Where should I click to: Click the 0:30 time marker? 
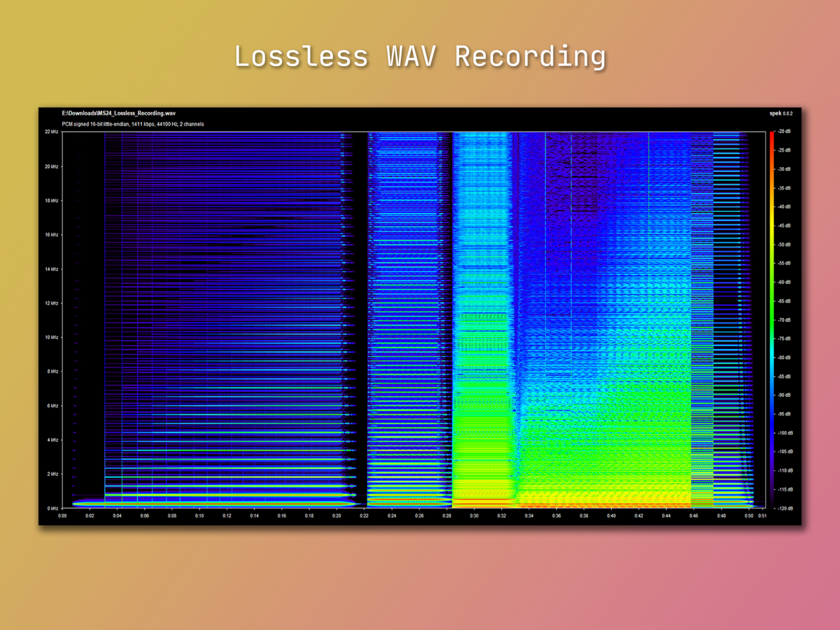[x=474, y=516]
